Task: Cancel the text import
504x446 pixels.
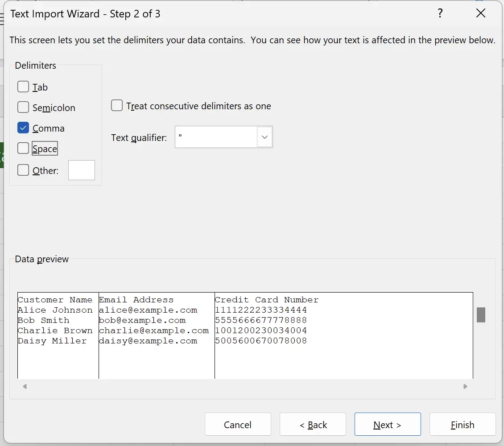Action: point(238,424)
